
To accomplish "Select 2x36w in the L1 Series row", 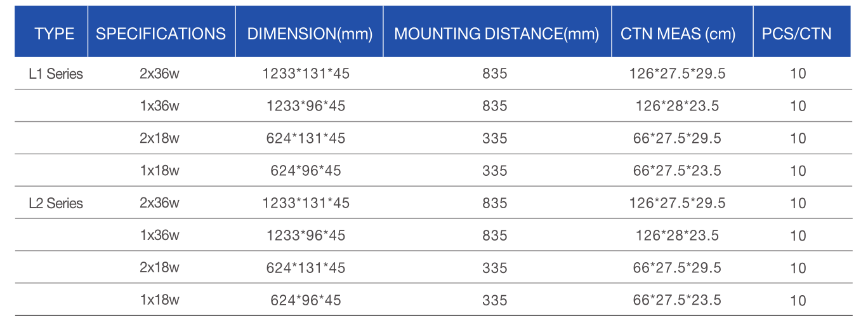I will click(x=160, y=74).
